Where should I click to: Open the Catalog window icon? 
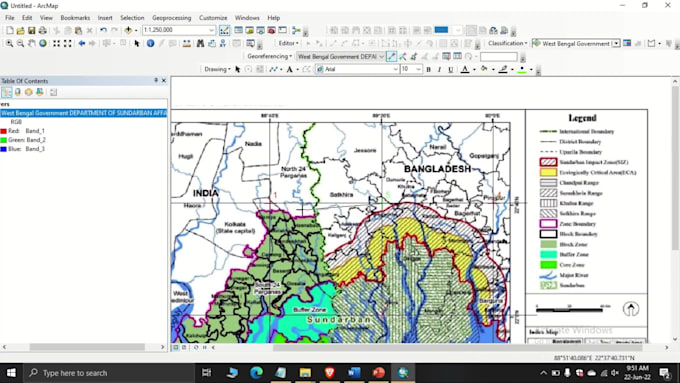249,30
